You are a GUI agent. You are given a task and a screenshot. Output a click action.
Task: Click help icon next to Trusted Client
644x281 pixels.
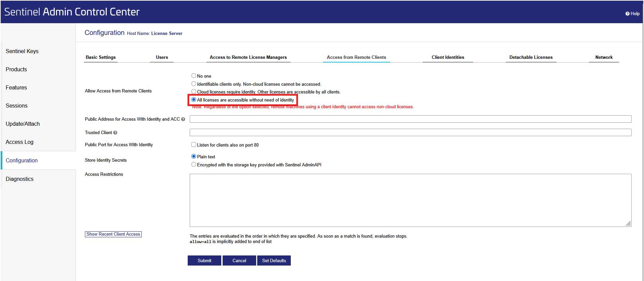(115, 133)
